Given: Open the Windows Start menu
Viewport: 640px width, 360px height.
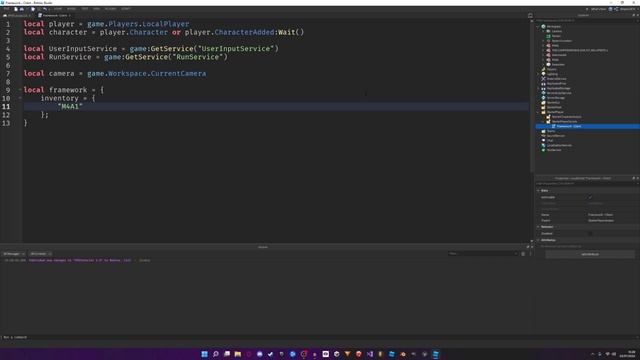Looking at the screenshot, I should [x=204, y=354].
